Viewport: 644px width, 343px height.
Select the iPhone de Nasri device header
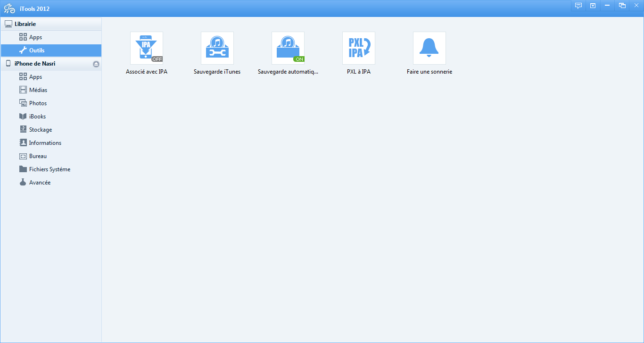(x=51, y=64)
